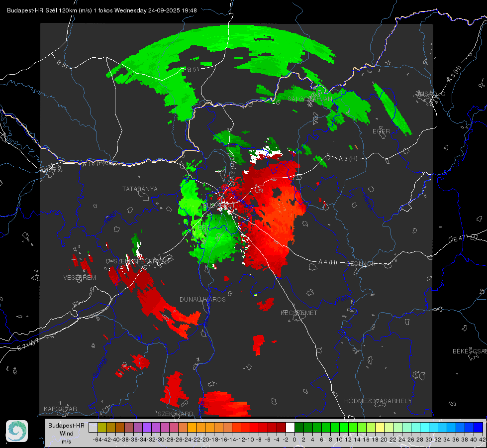Image resolution: width=487 pixels, height=448 pixels.
Task: Click the DUNAUJVAROS city label
Action: coord(202,300)
